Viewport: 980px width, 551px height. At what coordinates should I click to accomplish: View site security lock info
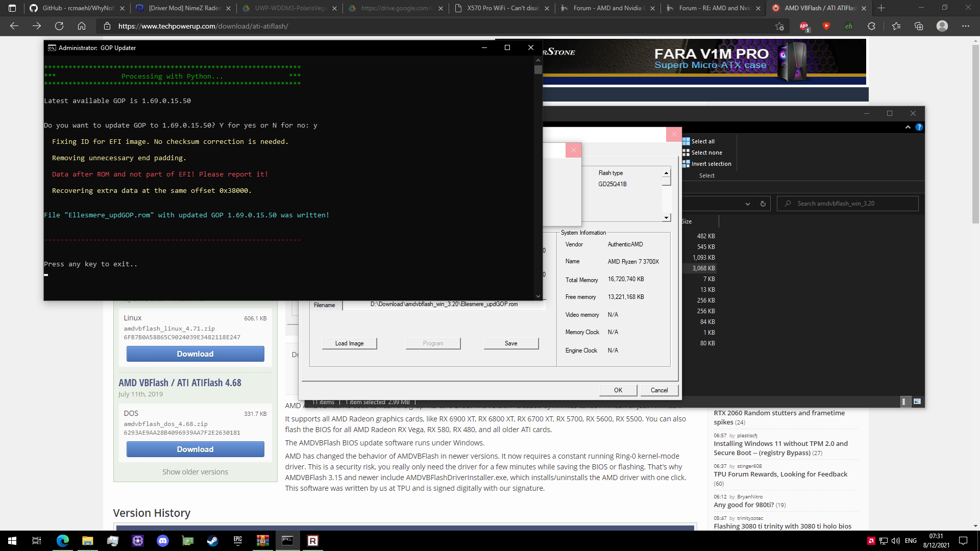coord(107,26)
